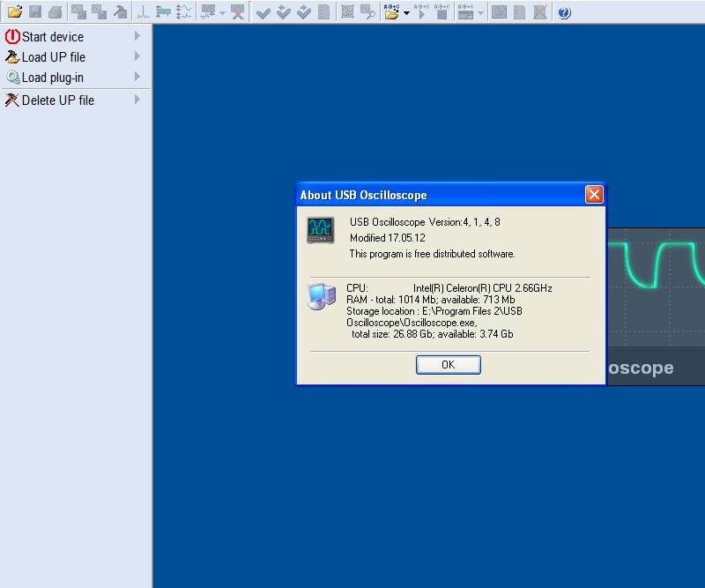Click the document page icon after the checkmarks
The width and height of the screenshot is (705, 588).
(x=323, y=11)
